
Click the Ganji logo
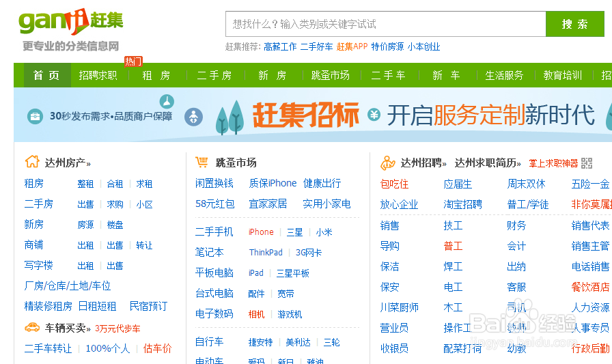tap(70, 21)
